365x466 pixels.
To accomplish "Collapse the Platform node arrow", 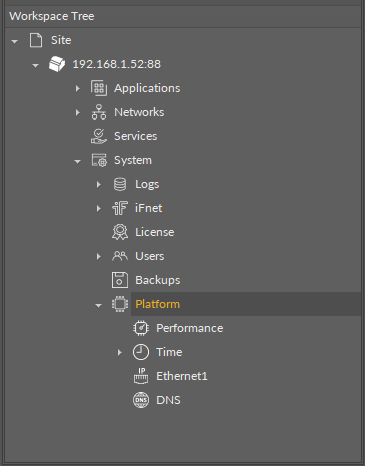I will coord(98,306).
